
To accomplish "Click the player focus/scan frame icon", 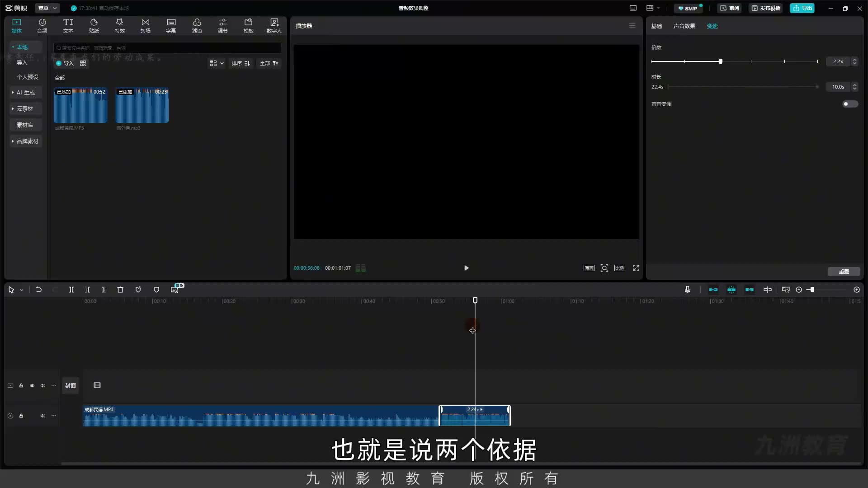I will (604, 268).
